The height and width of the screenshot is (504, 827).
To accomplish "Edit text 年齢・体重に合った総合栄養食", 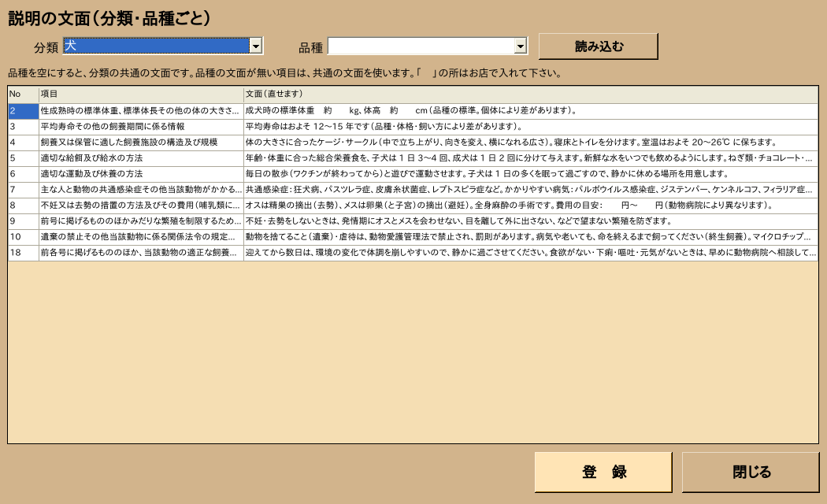I will click(531, 158).
